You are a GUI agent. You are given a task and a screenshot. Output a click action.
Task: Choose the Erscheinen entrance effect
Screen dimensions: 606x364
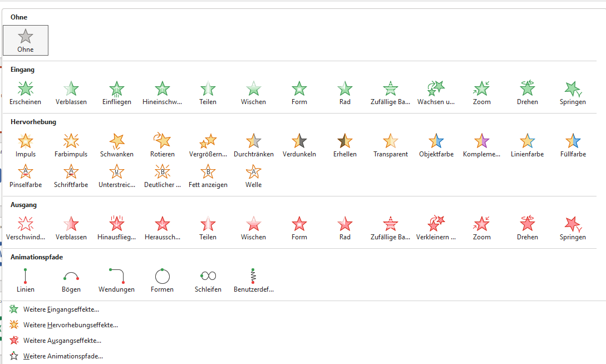pyautogui.click(x=26, y=92)
